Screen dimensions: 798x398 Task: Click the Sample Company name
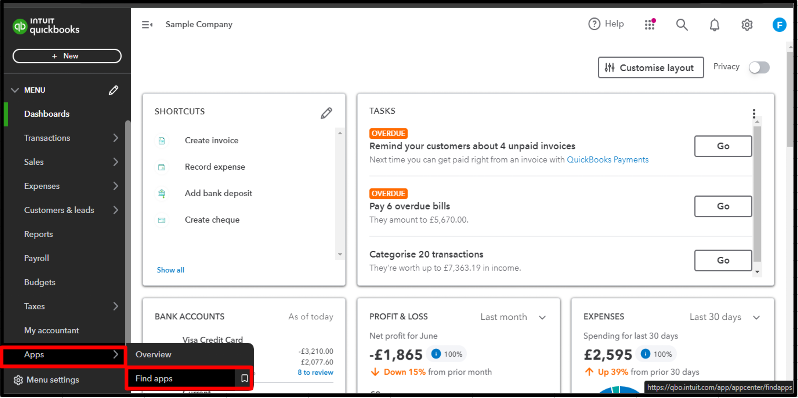(x=199, y=24)
